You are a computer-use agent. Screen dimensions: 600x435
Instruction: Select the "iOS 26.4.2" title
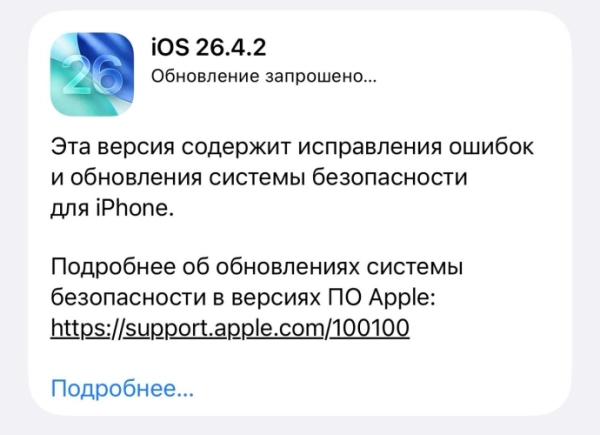pyautogui.click(x=209, y=48)
